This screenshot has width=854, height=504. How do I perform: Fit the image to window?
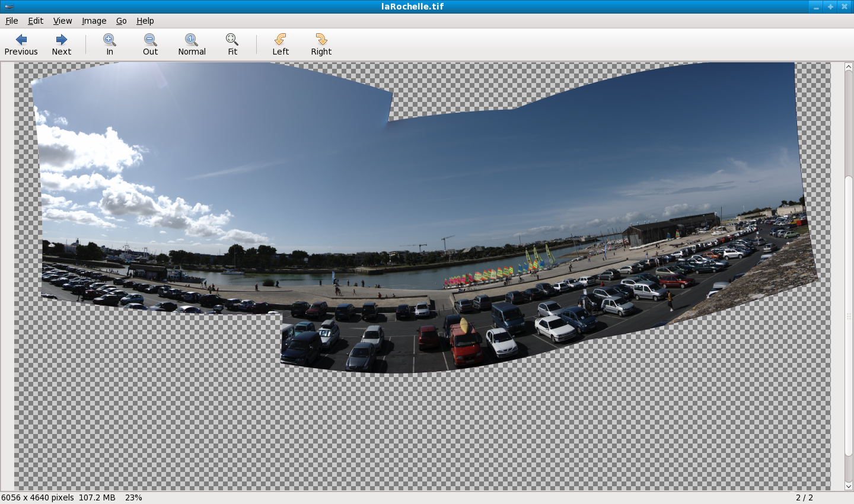pos(232,44)
